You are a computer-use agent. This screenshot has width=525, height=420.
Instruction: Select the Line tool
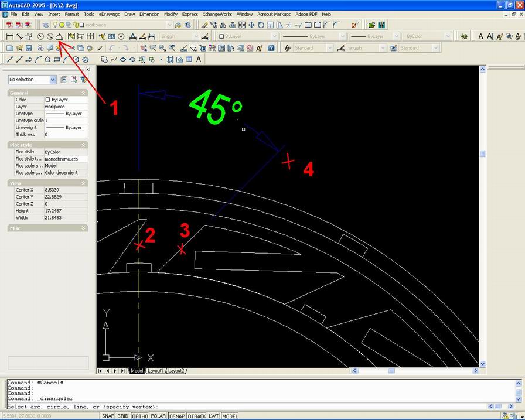coord(9,59)
